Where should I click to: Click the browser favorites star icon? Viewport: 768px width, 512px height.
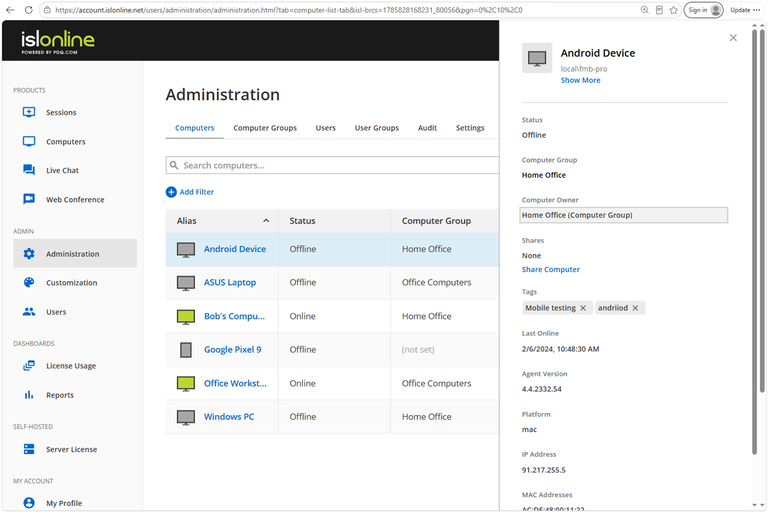(x=673, y=10)
